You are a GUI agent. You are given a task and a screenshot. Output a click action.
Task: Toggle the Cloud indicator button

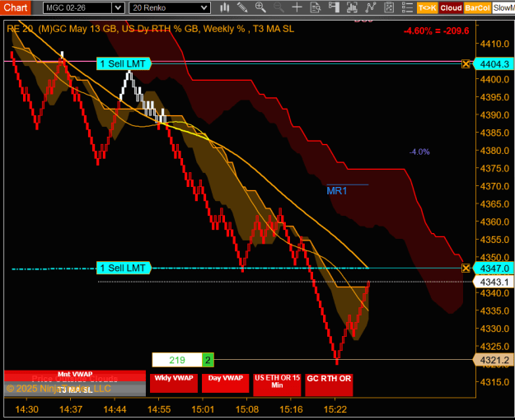pos(451,8)
